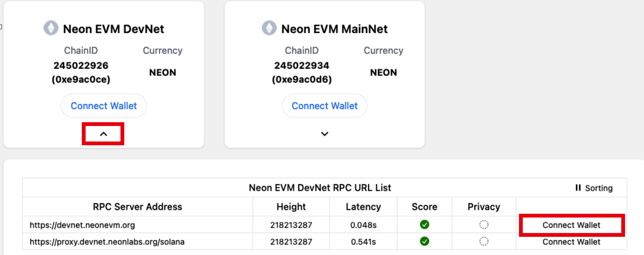
Task: Connect wallet on Neon EVM DevNet card
Action: pos(104,106)
